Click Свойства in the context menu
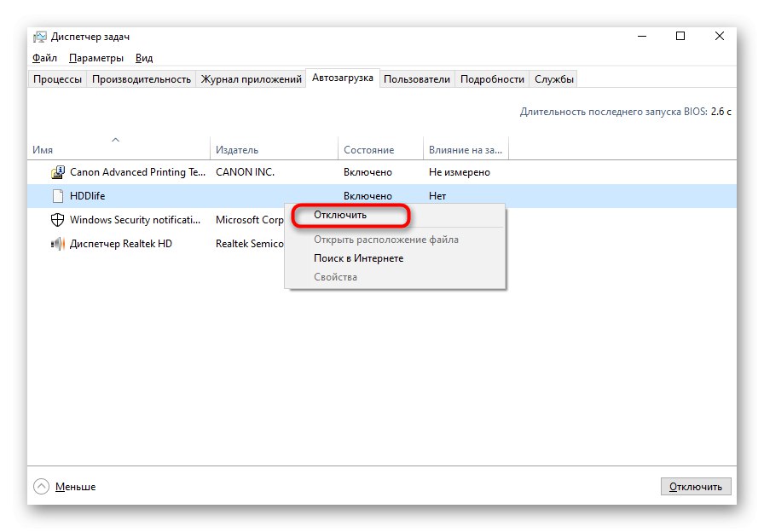The width and height of the screenshot is (764, 532). tap(395, 277)
